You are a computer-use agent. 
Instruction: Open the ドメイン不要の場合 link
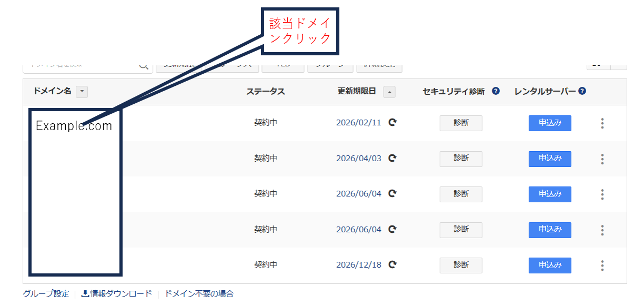199,294
